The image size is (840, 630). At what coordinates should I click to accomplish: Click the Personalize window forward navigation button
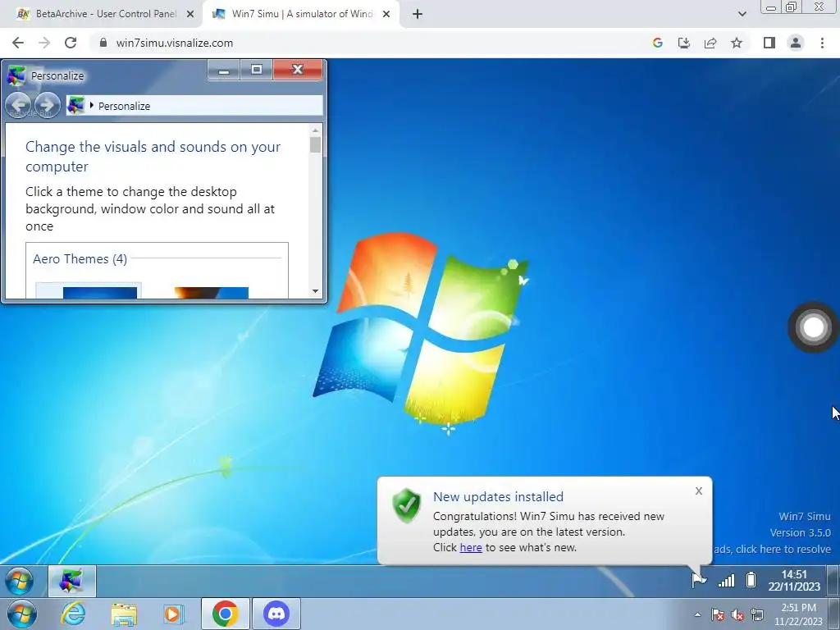point(47,104)
